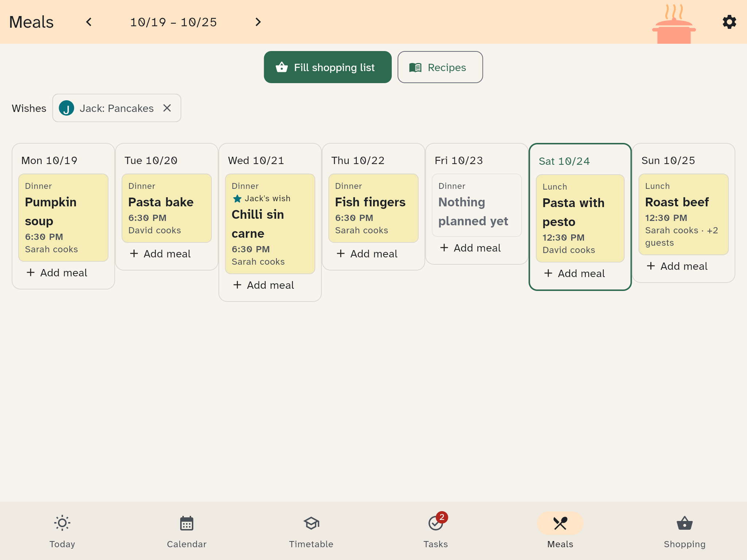Click the 10/19 – 10/25 date range
Viewport: 747px width, 560px height.
coord(173,22)
